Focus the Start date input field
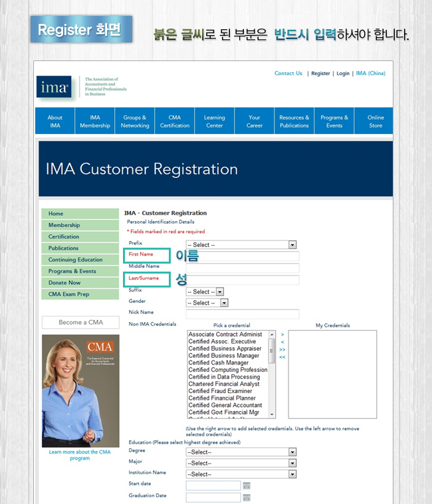 [x=213, y=485]
